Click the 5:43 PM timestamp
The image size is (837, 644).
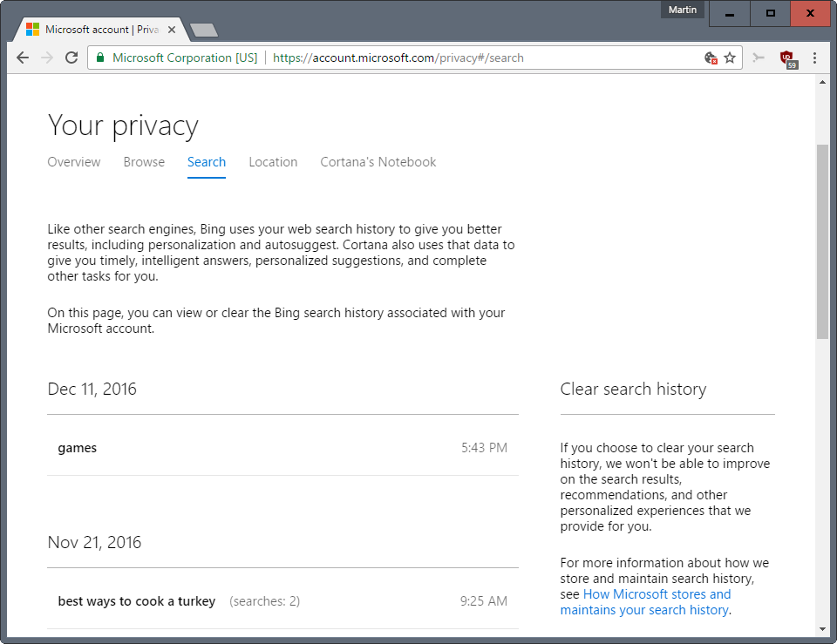(484, 448)
